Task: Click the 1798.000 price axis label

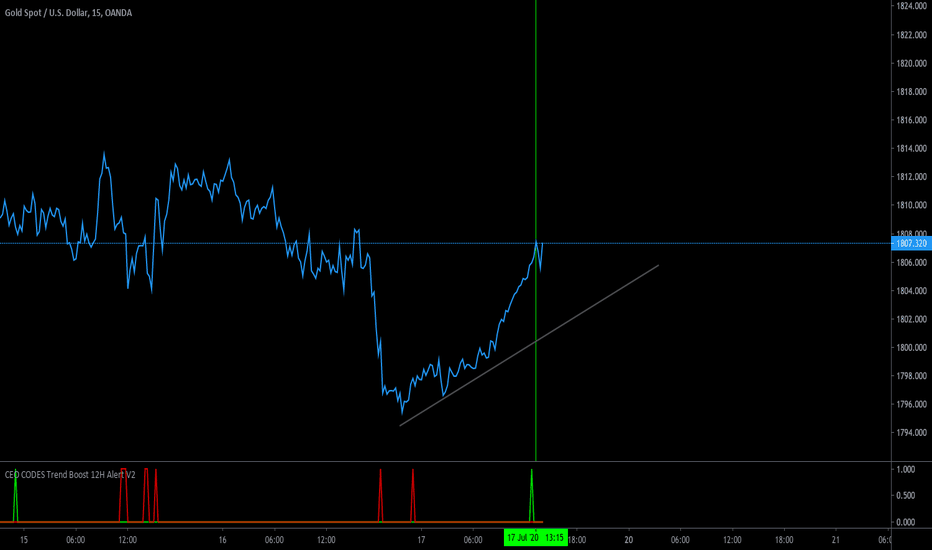Action: (x=912, y=376)
